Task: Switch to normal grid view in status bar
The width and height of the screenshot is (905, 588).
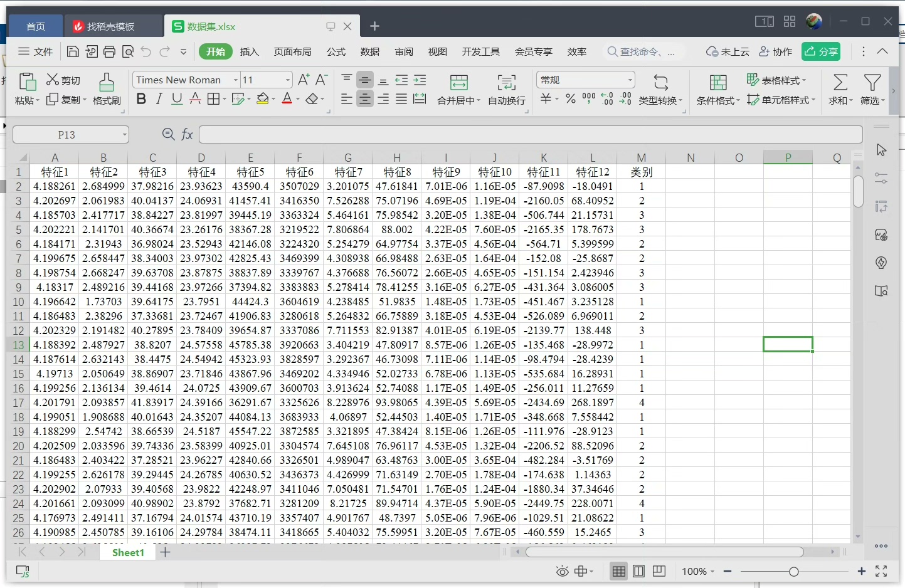Action: pyautogui.click(x=619, y=571)
